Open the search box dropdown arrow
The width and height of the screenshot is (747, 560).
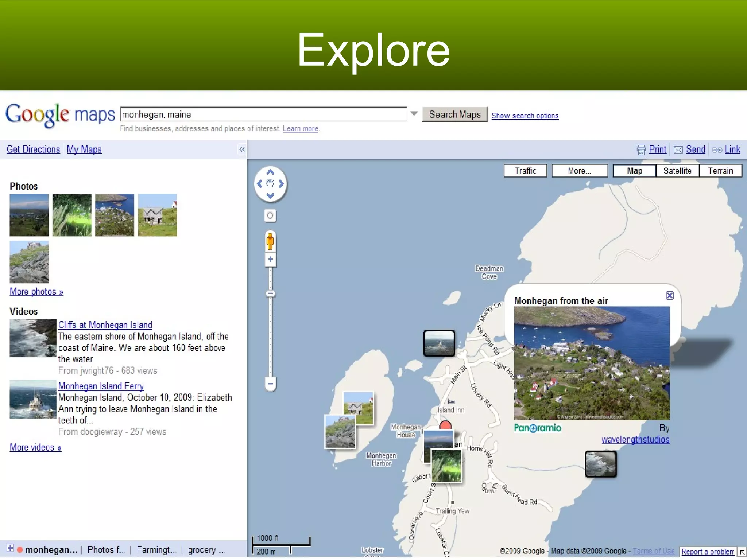[414, 113]
